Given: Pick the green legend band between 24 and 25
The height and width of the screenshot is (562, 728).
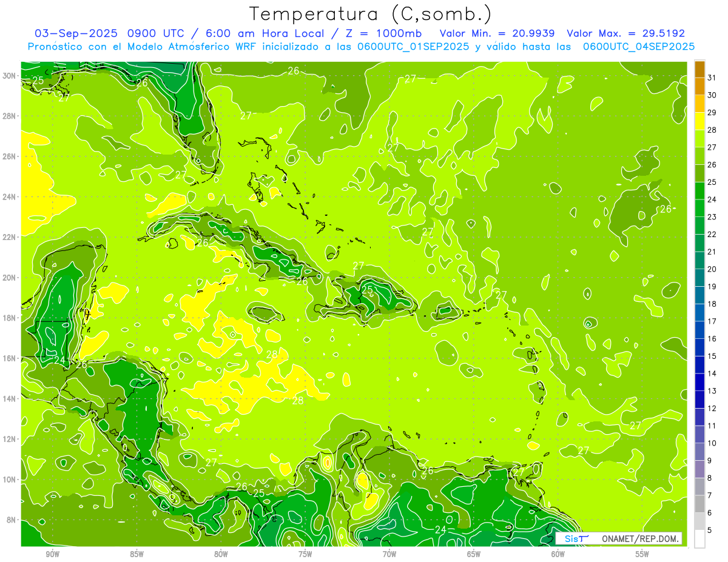Looking at the screenshot, I should click(699, 191).
